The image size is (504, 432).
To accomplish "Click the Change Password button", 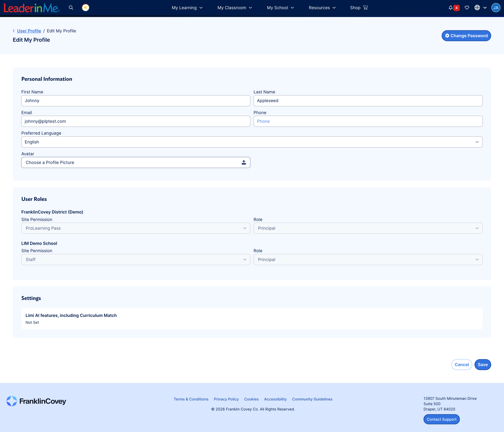I will point(466,36).
